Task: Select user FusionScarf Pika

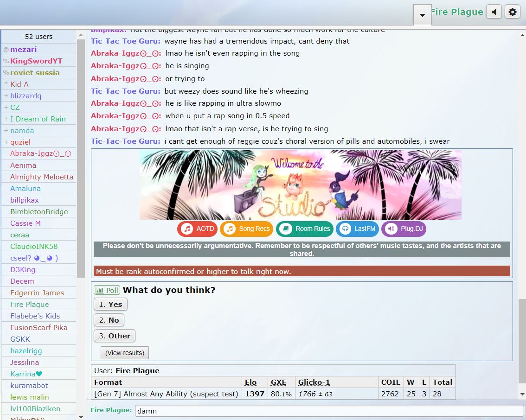Action: pos(38,327)
